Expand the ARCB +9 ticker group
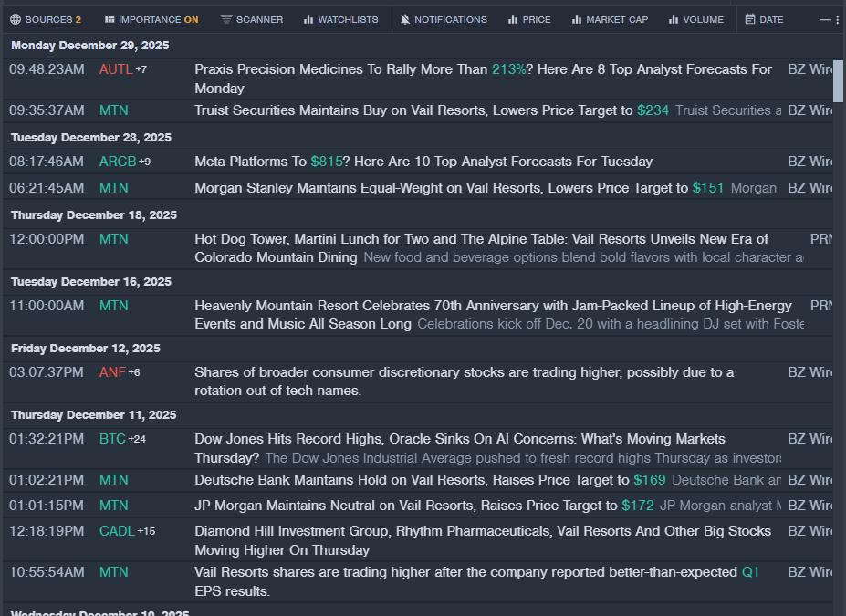The height and width of the screenshot is (616, 846). [x=144, y=162]
